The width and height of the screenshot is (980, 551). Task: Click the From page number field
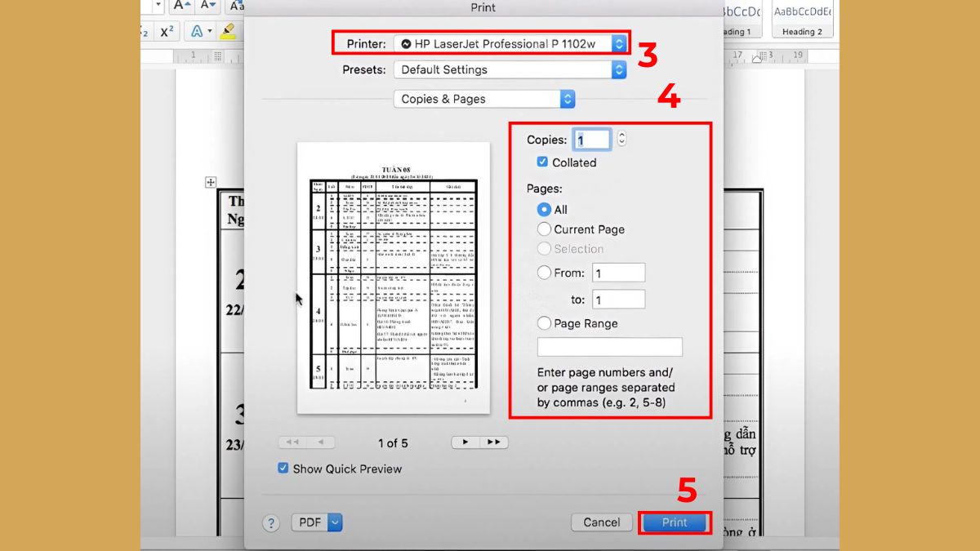618,273
